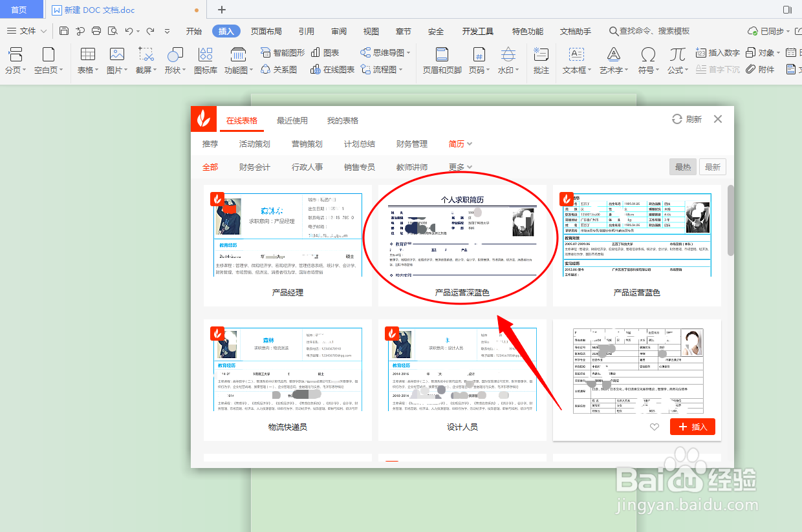Click the Undo arrow icon

coord(129,31)
